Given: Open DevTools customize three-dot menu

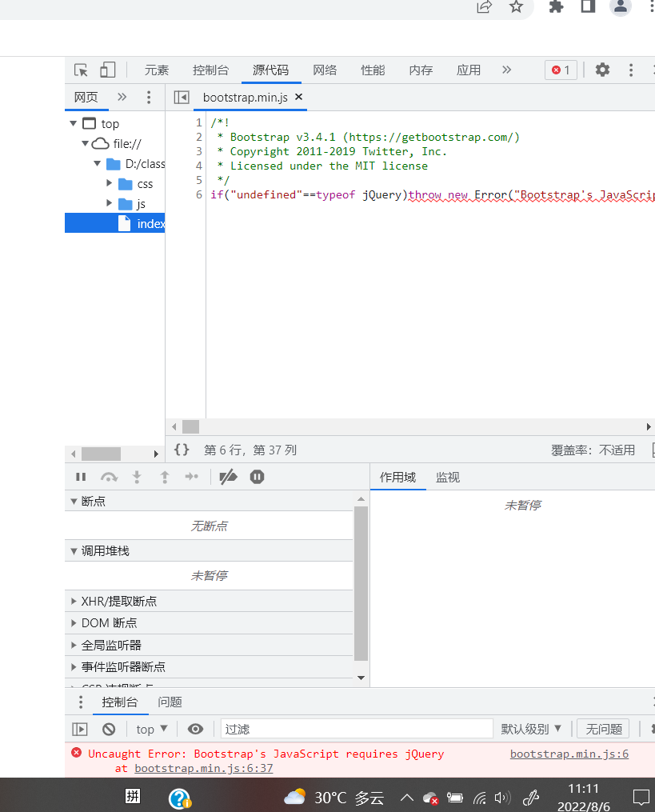Looking at the screenshot, I should (631, 70).
